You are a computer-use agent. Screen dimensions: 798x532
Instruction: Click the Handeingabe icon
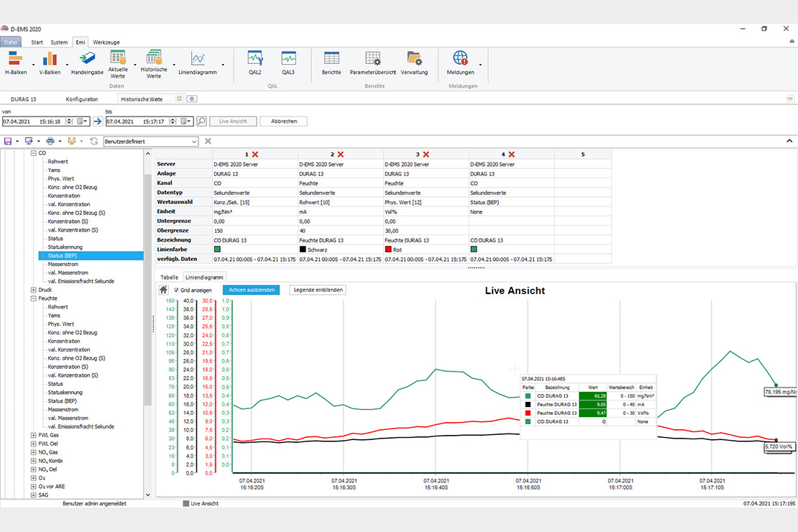pos(87,63)
